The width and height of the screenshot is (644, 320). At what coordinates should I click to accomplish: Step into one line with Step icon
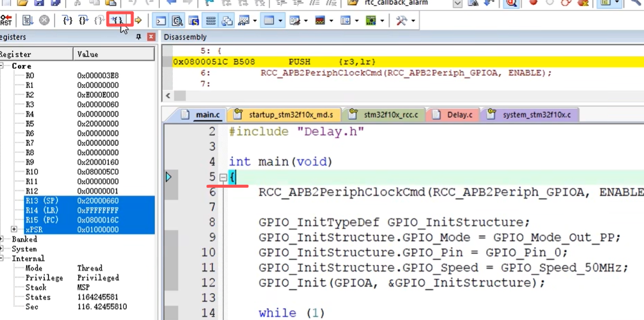[68, 20]
